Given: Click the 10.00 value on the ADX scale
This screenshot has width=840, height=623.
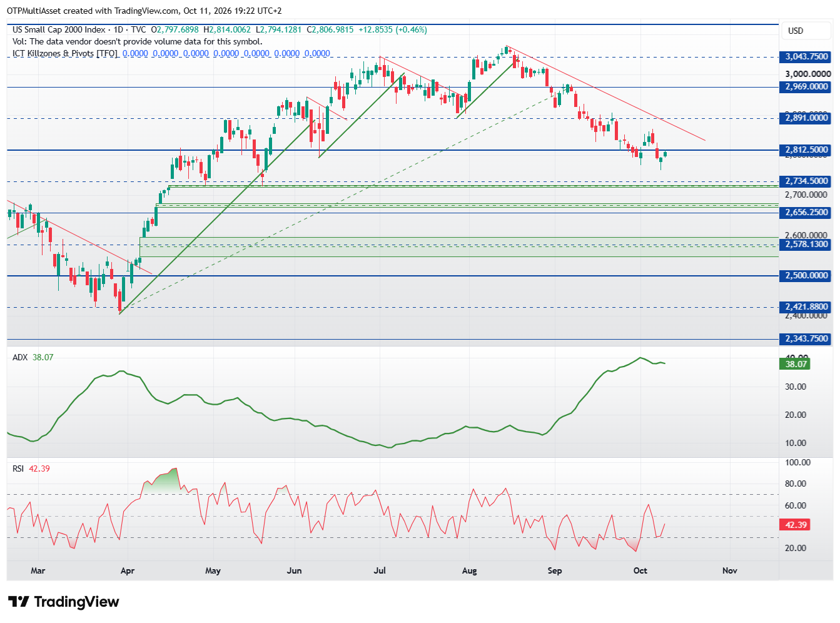Looking at the screenshot, I should [x=796, y=443].
